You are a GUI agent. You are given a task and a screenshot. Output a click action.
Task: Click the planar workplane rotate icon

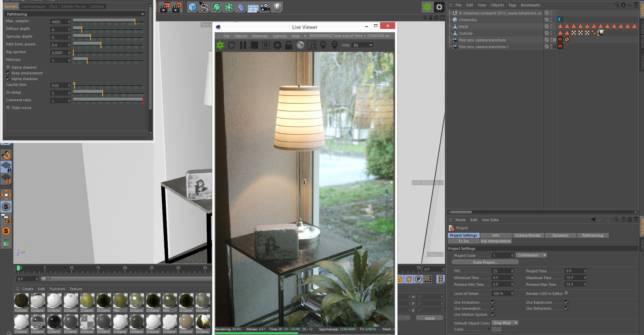[x=6, y=179]
